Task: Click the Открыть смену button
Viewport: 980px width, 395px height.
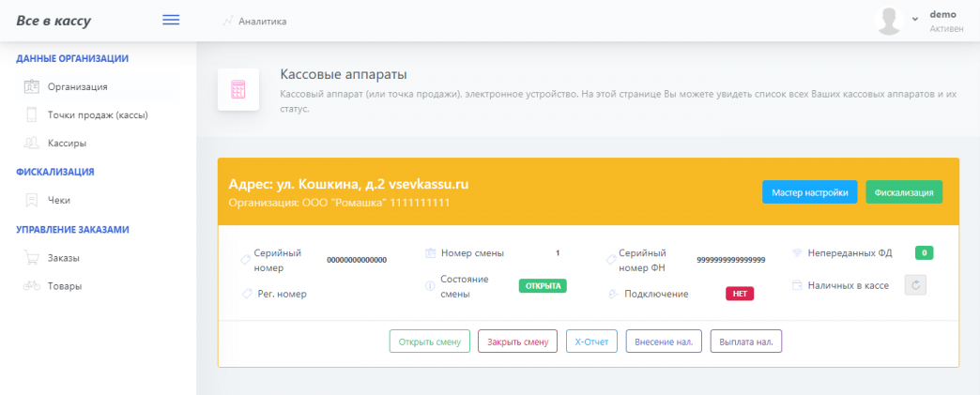Action: click(429, 342)
